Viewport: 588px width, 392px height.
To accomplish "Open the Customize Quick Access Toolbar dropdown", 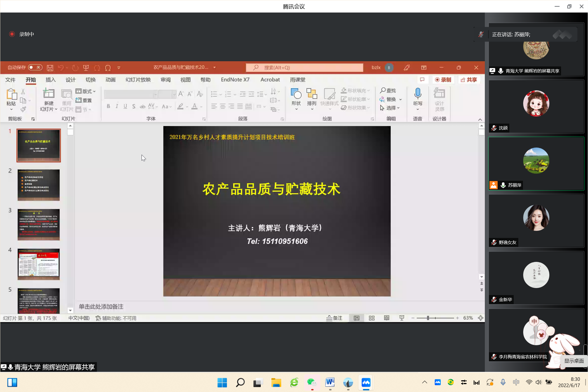I will coord(119,68).
